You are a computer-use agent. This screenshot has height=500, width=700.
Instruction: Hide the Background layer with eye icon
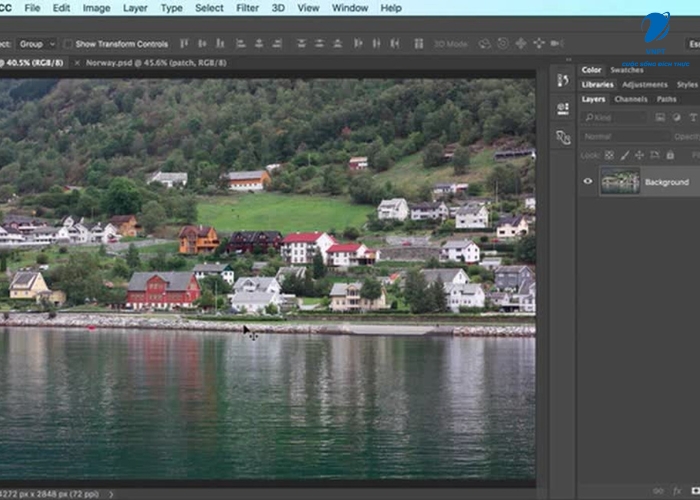(x=588, y=181)
